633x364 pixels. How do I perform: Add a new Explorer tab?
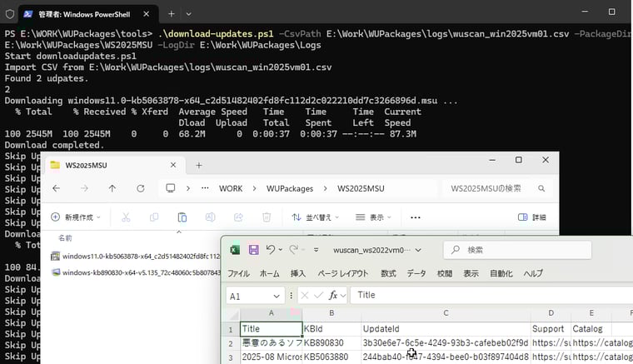coord(198,165)
